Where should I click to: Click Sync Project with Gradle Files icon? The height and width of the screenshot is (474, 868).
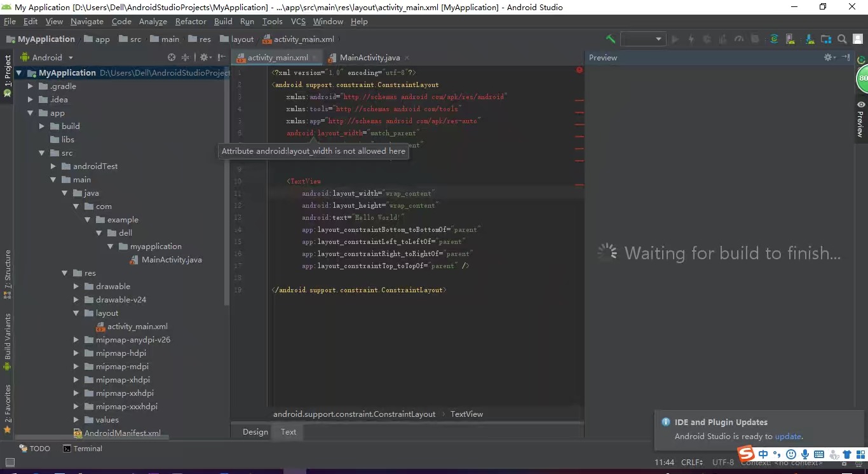pyautogui.click(x=774, y=39)
